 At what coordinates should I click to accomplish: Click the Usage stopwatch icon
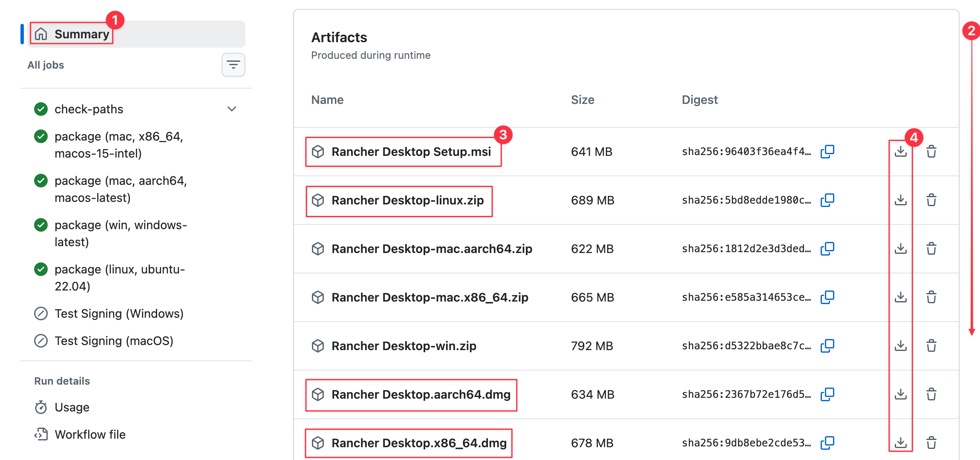pos(41,407)
